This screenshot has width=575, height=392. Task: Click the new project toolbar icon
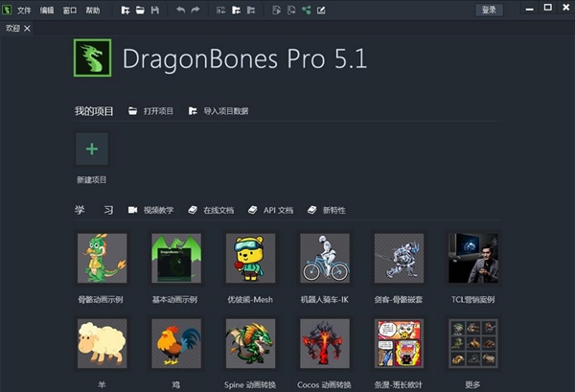click(x=126, y=11)
